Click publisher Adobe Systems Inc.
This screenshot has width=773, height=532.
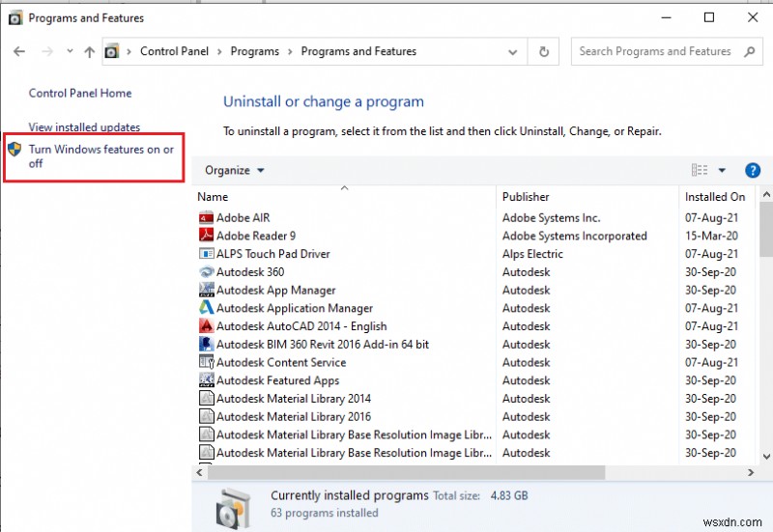(551, 218)
